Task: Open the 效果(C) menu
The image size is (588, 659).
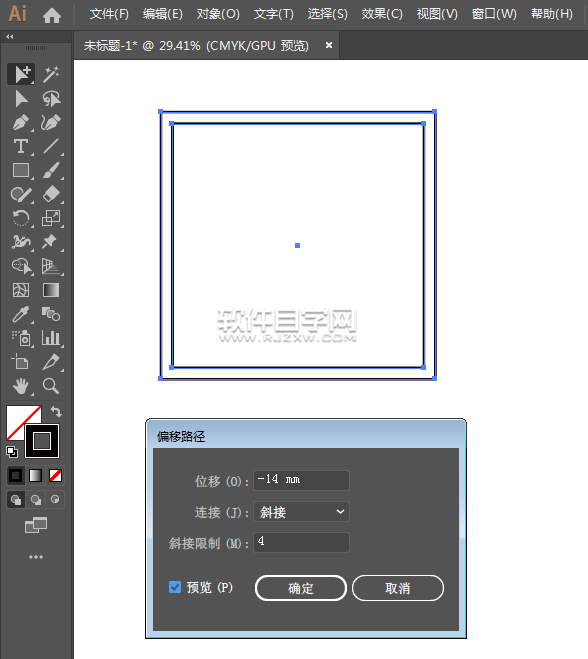Action: tap(382, 14)
